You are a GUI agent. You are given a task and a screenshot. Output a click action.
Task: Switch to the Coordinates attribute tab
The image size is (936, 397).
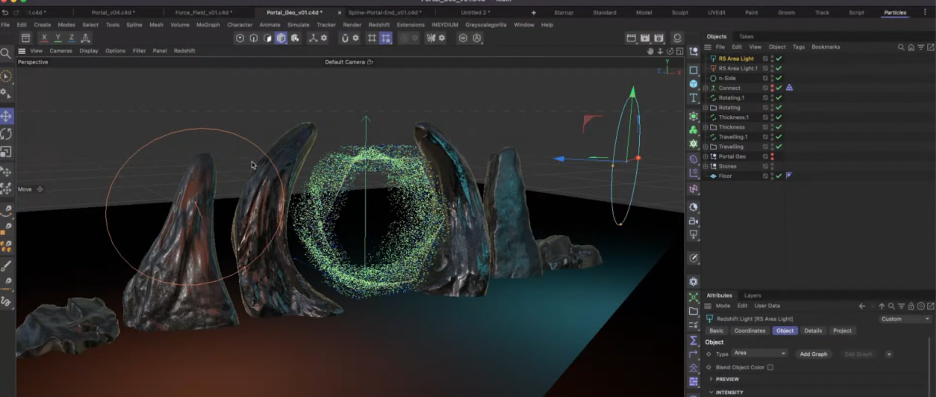click(749, 331)
